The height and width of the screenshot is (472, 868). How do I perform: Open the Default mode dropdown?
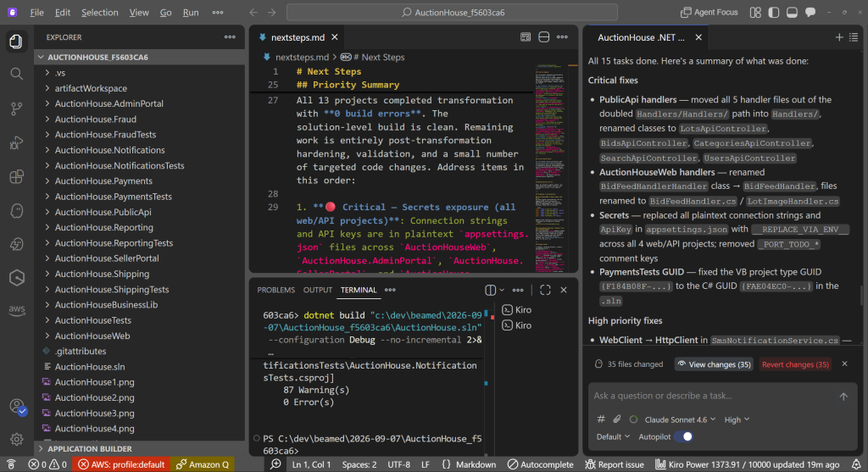613,436
